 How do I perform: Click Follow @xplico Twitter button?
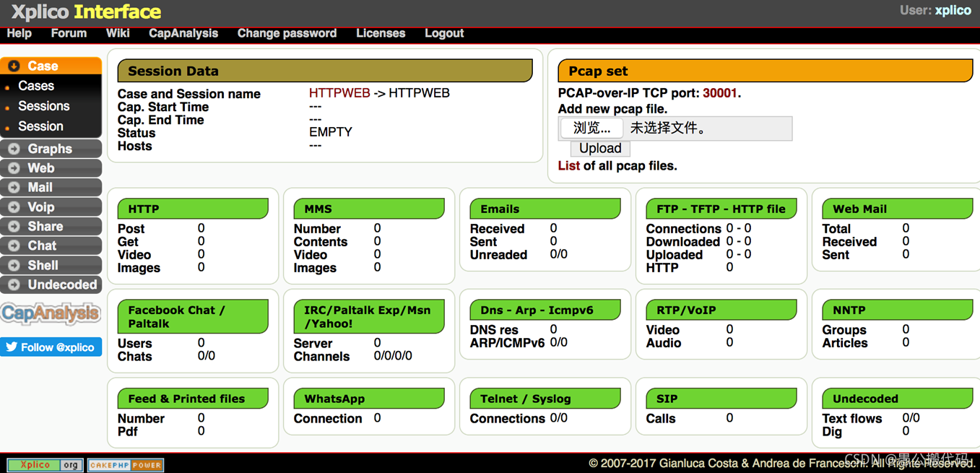click(x=51, y=347)
